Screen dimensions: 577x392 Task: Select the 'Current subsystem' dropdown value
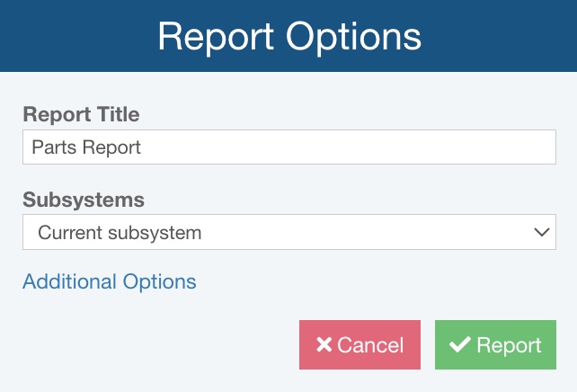click(120, 233)
